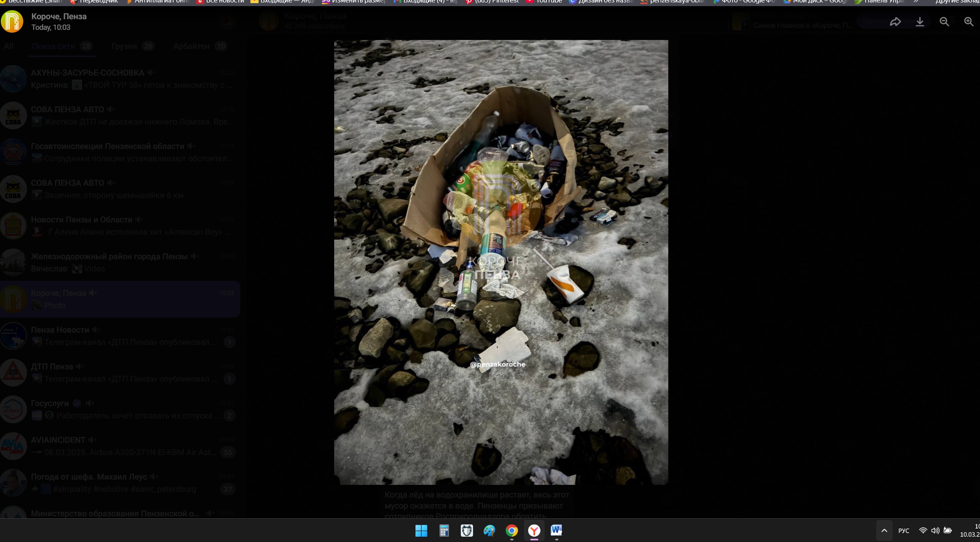
Task: Click the garbage photo in the viewer
Action: 501,262
